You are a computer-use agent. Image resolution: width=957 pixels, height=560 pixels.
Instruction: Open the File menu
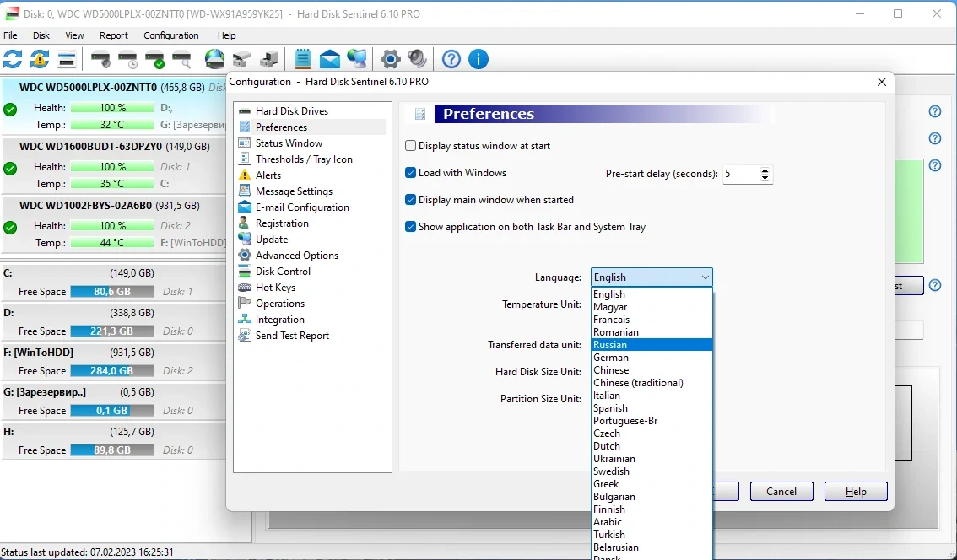(x=10, y=35)
